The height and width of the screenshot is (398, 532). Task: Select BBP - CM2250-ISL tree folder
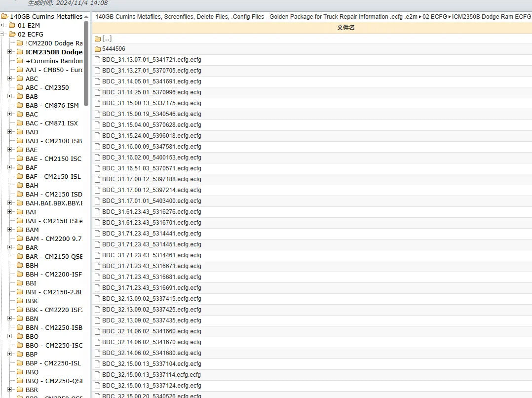pyautogui.click(x=53, y=363)
